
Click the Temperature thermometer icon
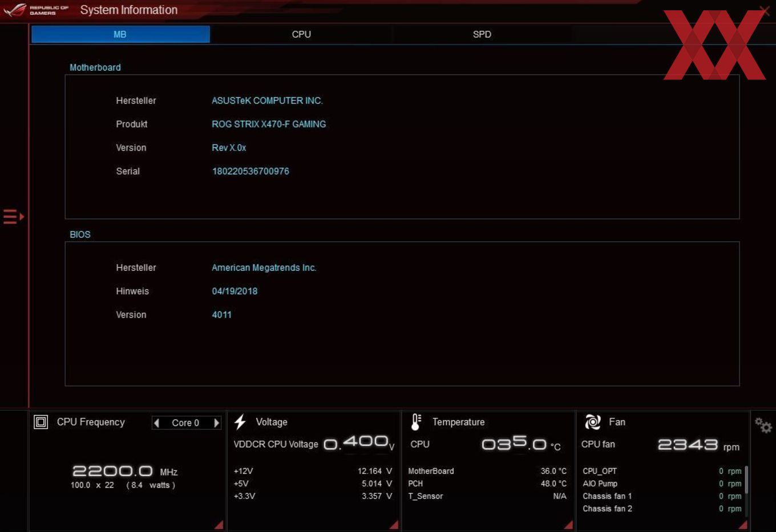coord(416,422)
